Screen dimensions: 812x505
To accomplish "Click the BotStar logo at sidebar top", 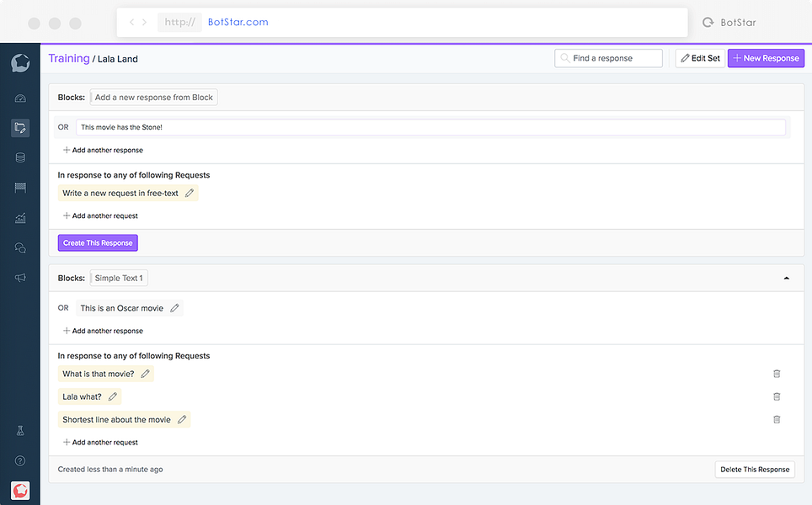I will [19, 63].
